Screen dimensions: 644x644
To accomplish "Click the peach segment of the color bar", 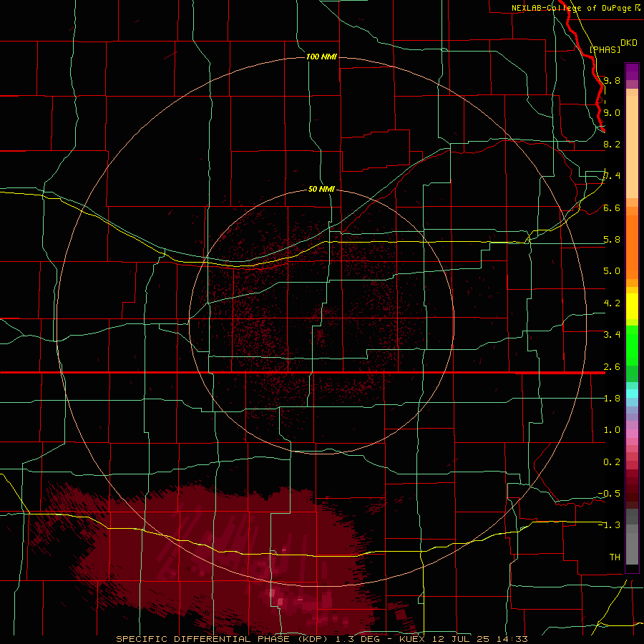I will click(632, 146).
